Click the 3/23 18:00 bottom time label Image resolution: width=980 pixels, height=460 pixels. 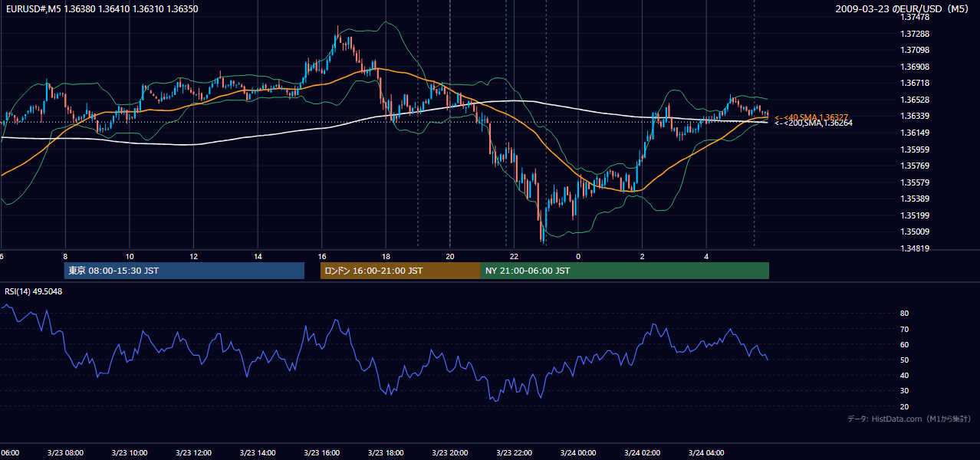pos(386,453)
